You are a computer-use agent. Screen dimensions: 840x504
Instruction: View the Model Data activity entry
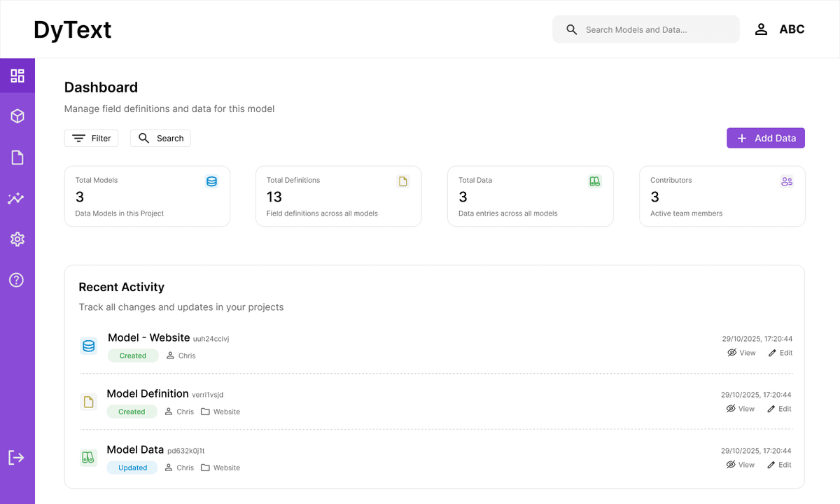740,465
